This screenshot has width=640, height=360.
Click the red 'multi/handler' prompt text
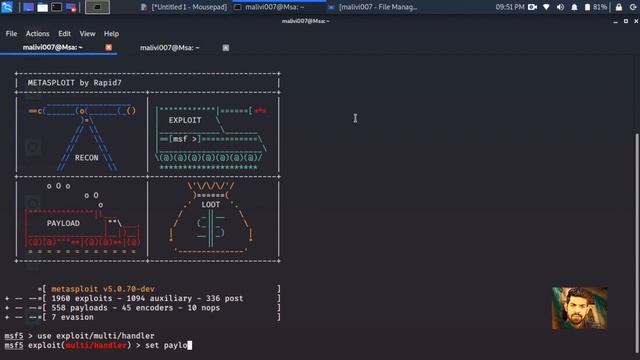pyautogui.click(x=96, y=345)
